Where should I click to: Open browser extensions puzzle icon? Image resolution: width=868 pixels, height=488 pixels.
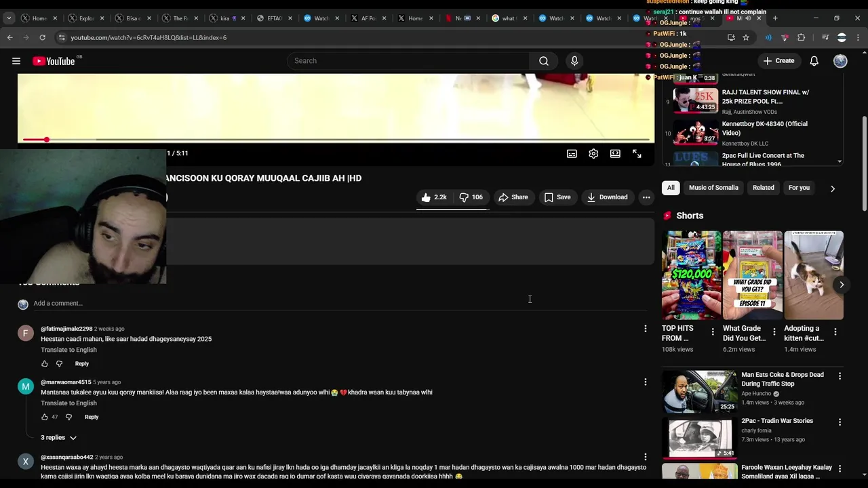[801, 37]
